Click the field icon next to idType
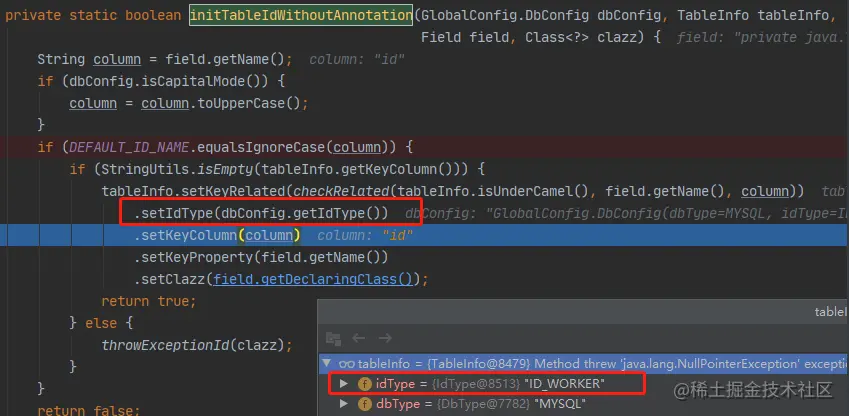Viewport: 849px width, 416px height. tap(364, 384)
